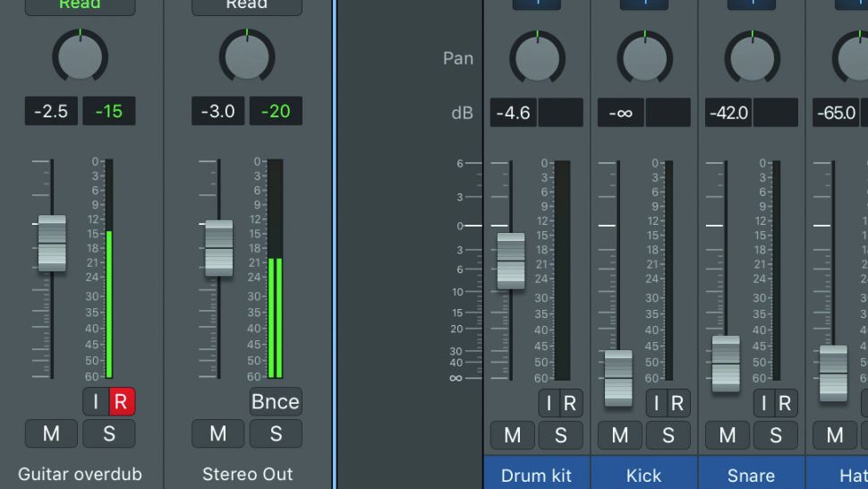The image size is (868, 489).
Task: Click the Snare volume fader handle
Action: (726, 364)
